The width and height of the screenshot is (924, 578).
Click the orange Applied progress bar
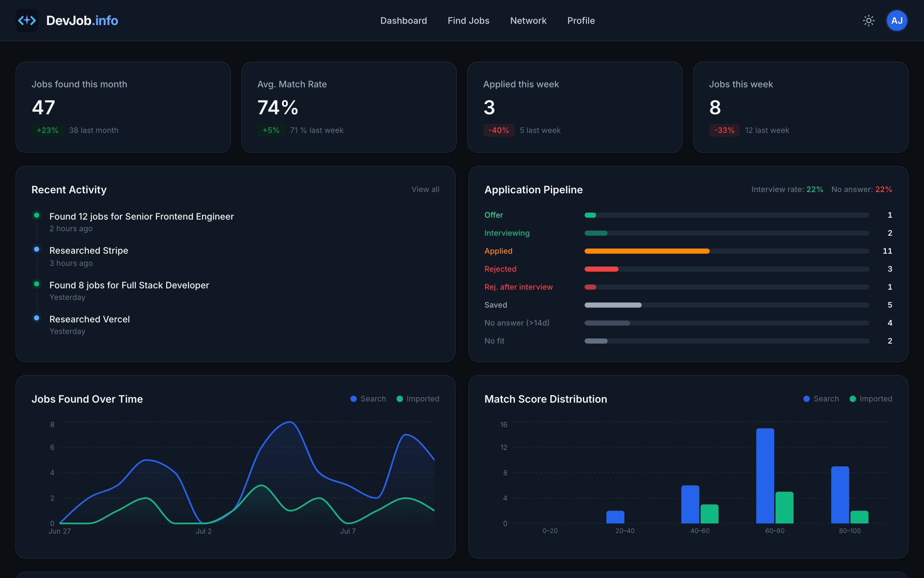click(647, 251)
